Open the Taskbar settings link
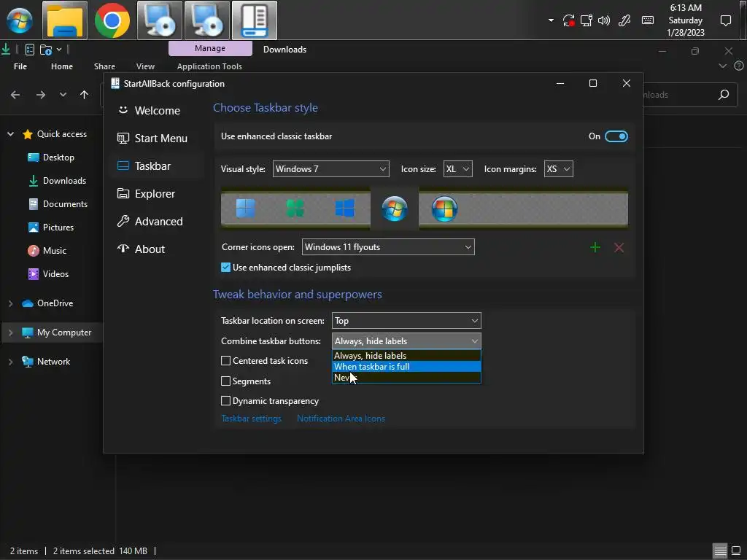Image resolution: width=747 pixels, height=560 pixels. pos(251,419)
